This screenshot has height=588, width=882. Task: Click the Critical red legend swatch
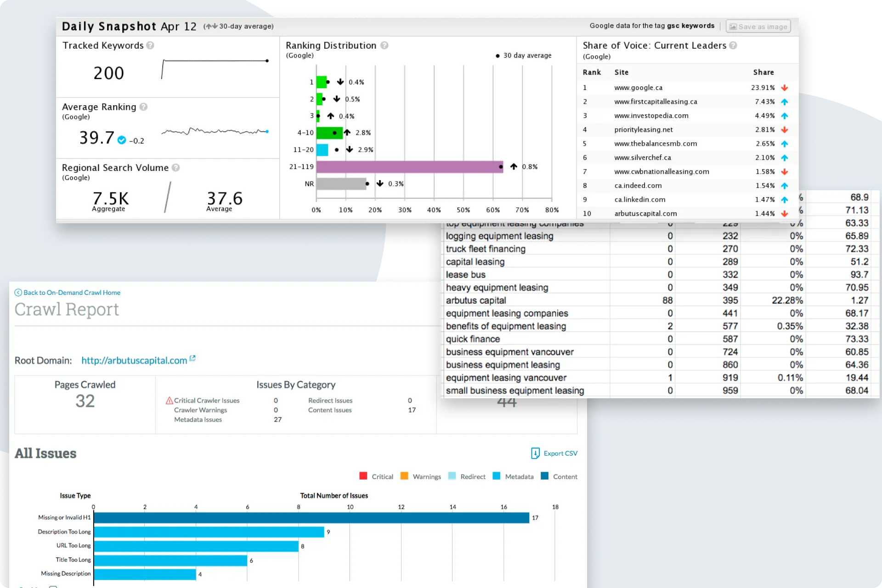pyautogui.click(x=363, y=476)
